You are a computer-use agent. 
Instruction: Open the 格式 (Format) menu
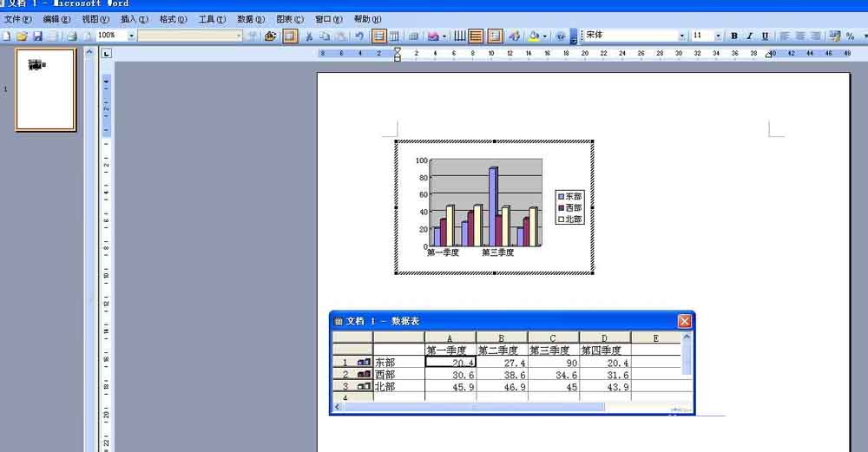[173, 19]
